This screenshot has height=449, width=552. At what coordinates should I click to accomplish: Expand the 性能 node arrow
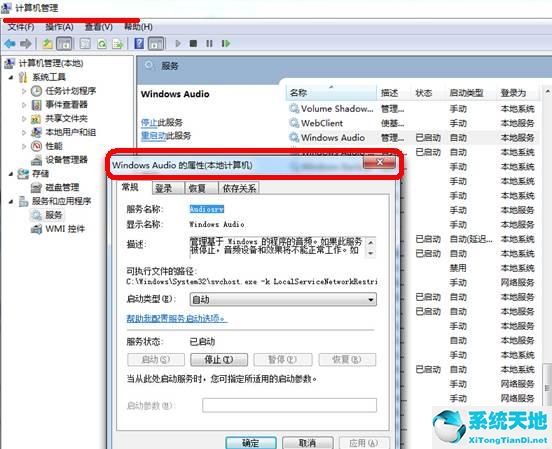(x=24, y=146)
